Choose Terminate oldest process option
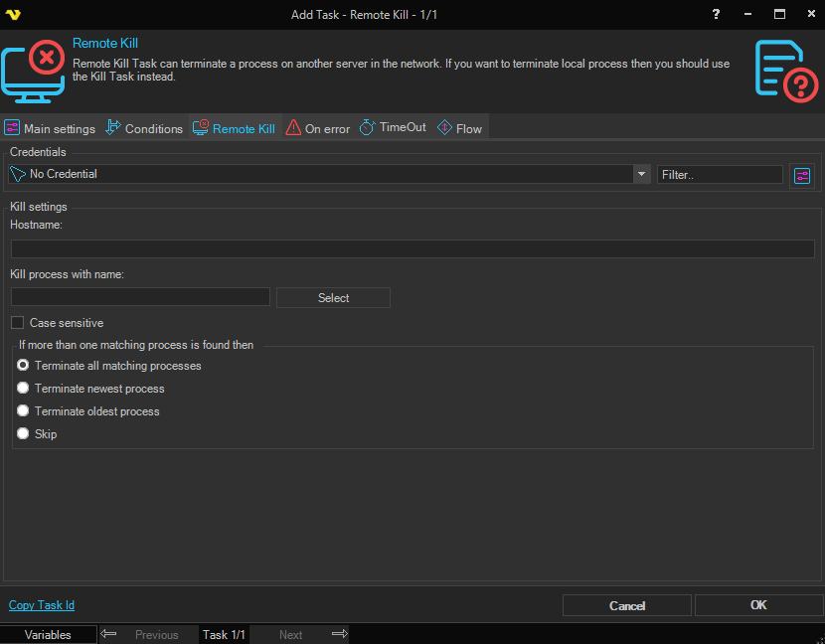 23,410
